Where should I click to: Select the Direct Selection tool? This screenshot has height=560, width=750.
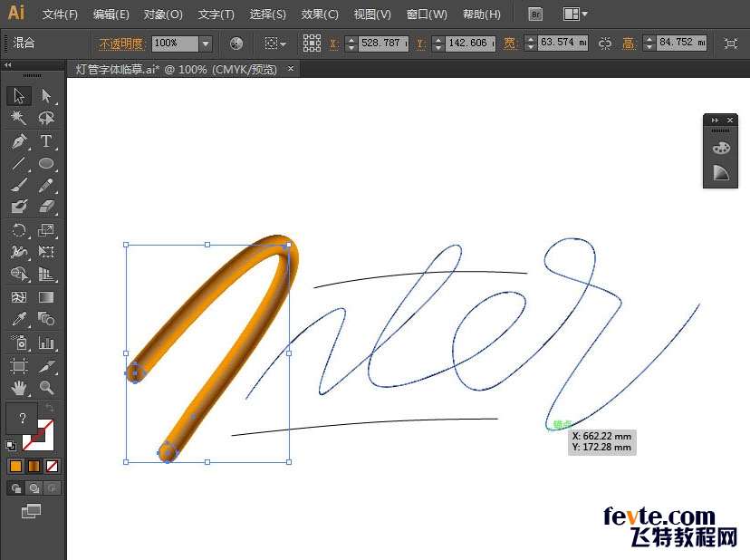click(46, 96)
